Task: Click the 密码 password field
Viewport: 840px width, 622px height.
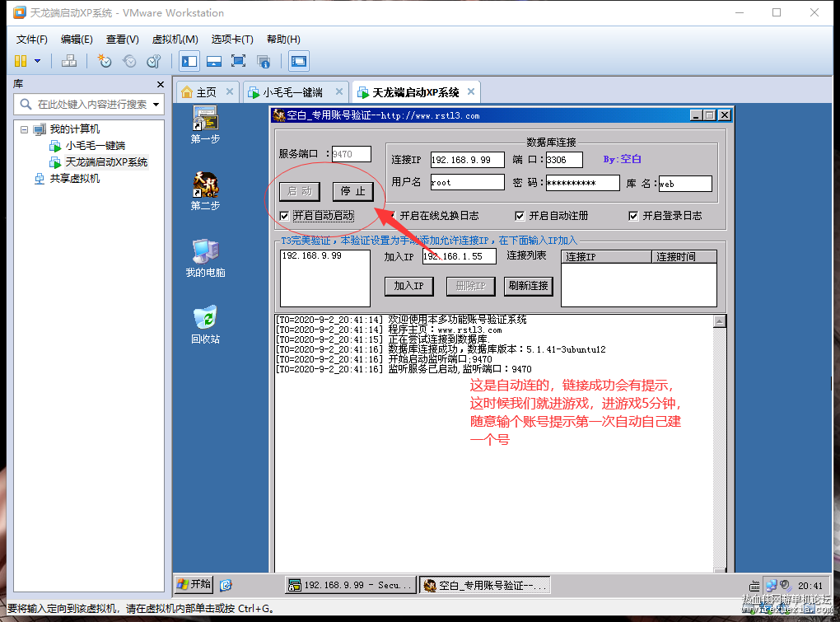Action: pos(583,183)
